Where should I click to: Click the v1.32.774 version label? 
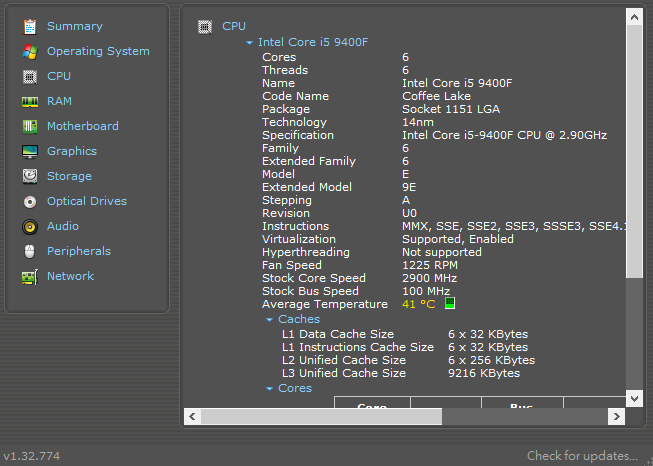(32, 456)
